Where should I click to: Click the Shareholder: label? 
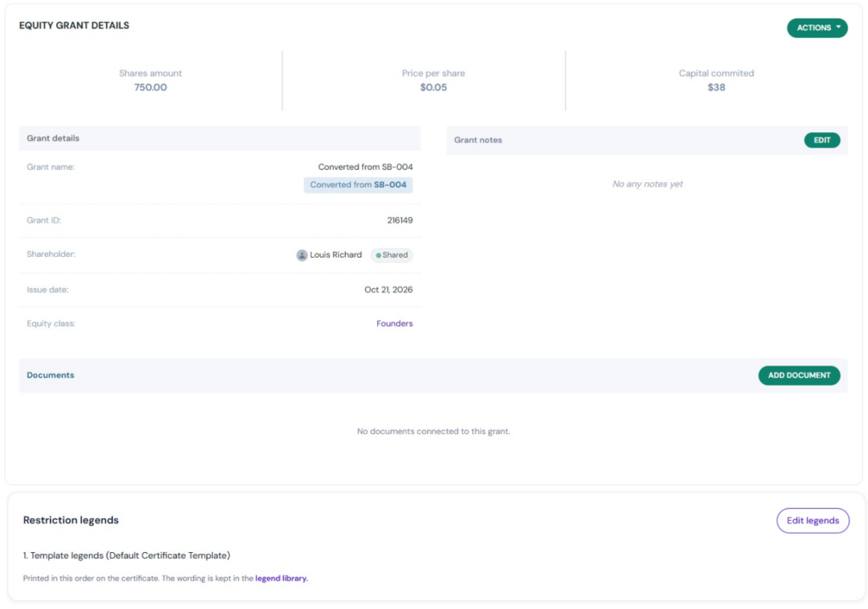51,254
